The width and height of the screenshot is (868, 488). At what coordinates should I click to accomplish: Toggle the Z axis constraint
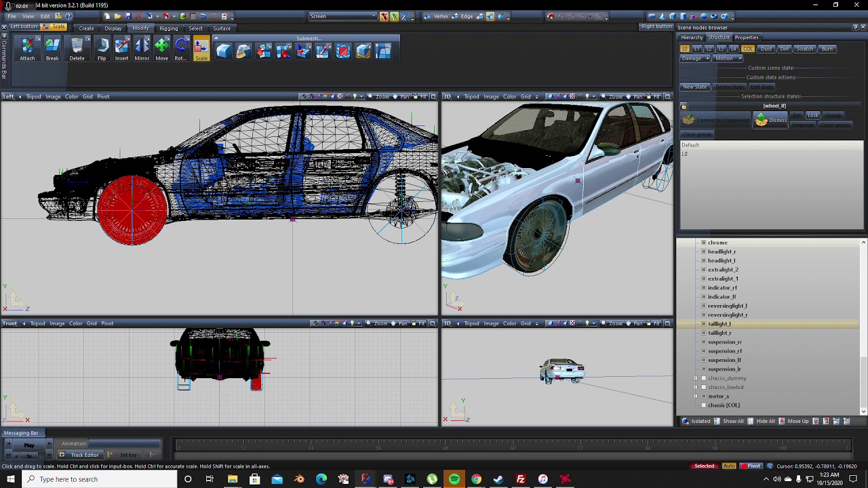coord(404,16)
